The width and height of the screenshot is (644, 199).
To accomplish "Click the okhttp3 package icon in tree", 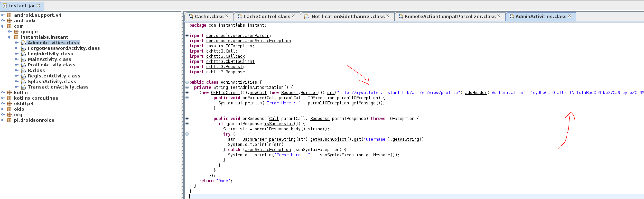I will click(x=10, y=104).
